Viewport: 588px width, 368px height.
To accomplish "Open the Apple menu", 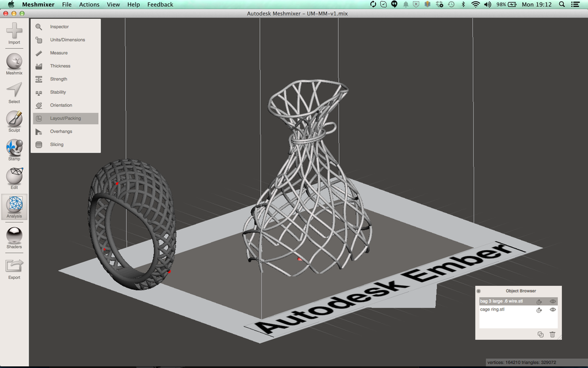I will tap(11, 5).
